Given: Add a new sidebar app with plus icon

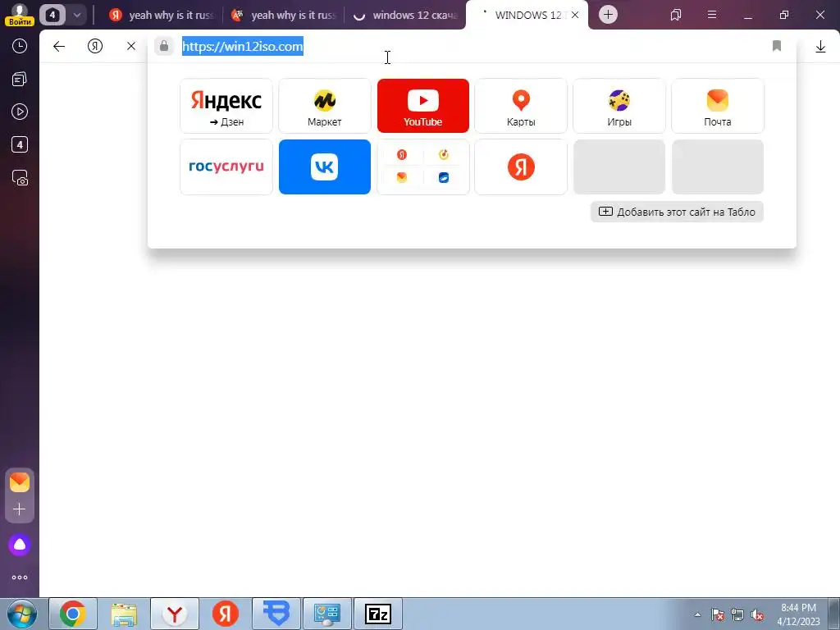Looking at the screenshot, I should click(x=20, y=509).
